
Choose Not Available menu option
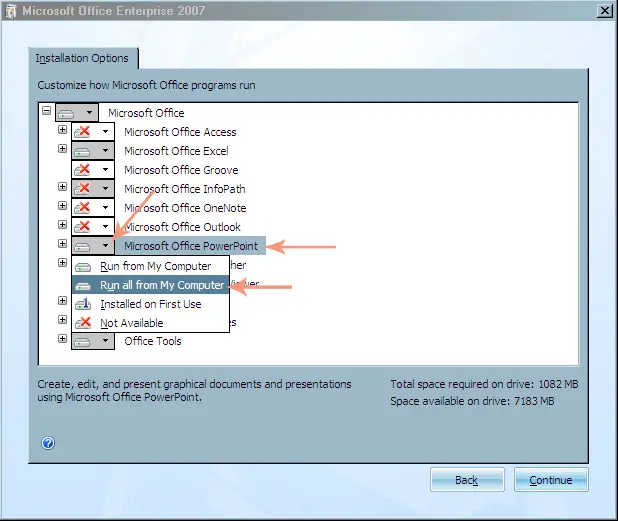tap(150, 323)
